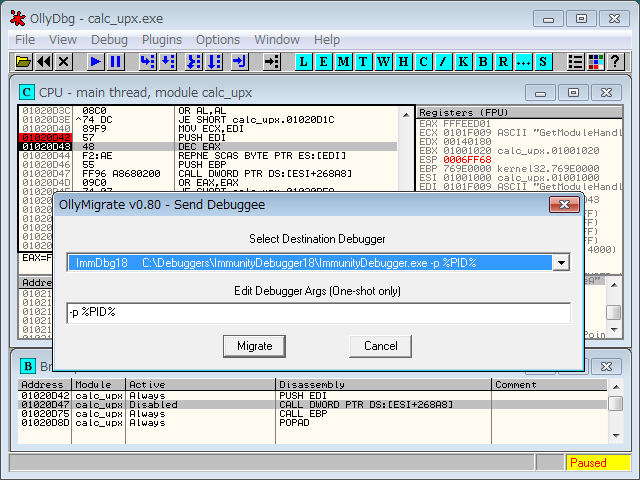Open the Help menu
Viewport: 640px width, 480px height.
[327, 40]
